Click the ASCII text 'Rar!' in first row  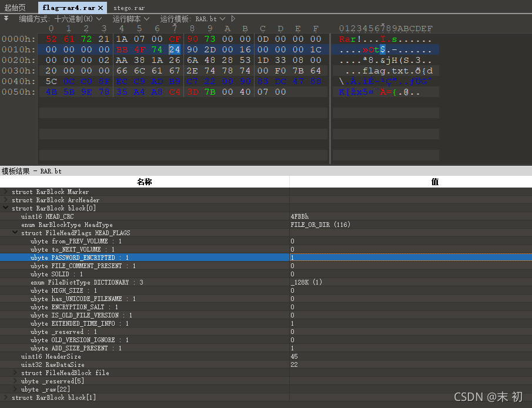350,39
